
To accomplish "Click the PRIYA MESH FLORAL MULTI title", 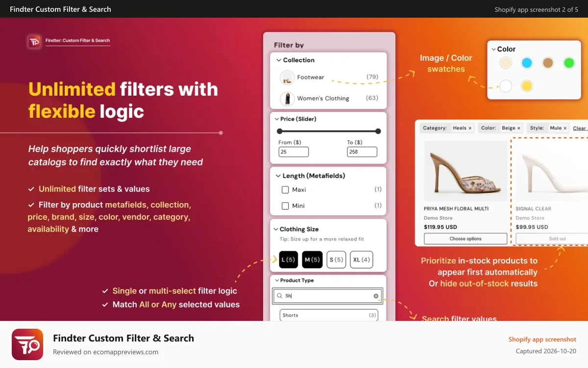I will pyautogui.click(x=456, y=209).
